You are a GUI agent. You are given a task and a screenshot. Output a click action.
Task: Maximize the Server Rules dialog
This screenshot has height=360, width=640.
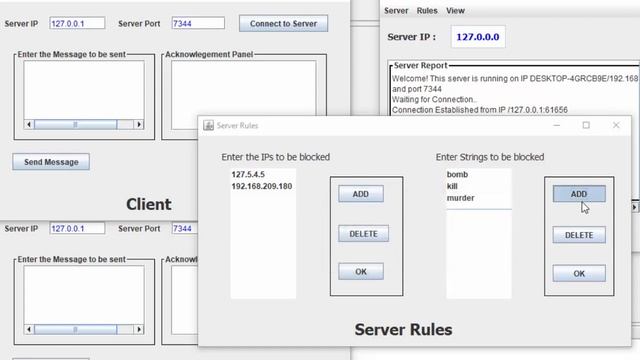coord(586,125)
